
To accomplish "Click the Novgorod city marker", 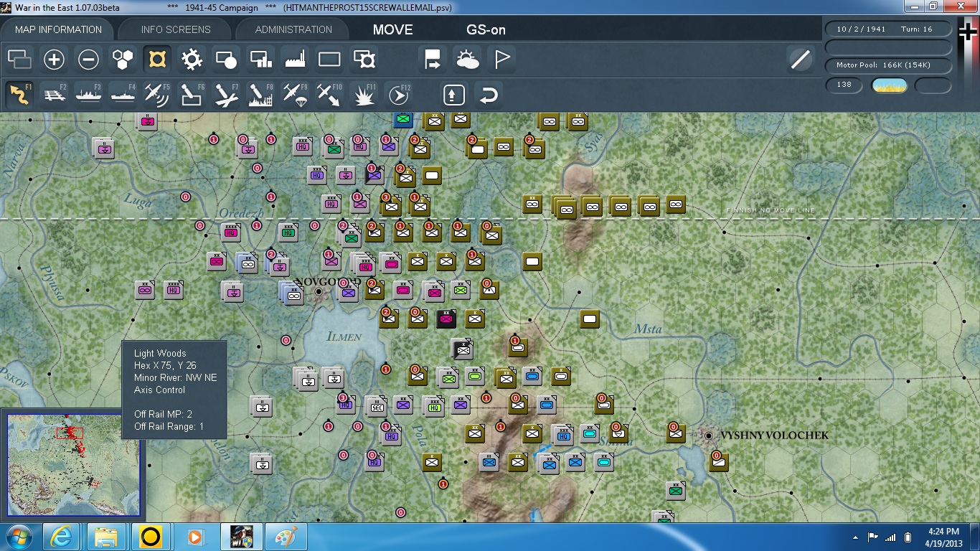I will [x=319, y=291].
